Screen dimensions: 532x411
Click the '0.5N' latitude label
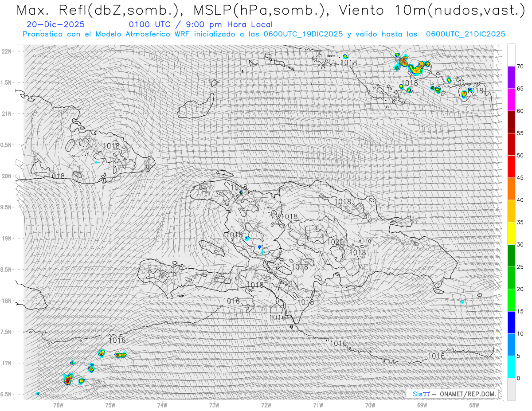click(6, 145)
